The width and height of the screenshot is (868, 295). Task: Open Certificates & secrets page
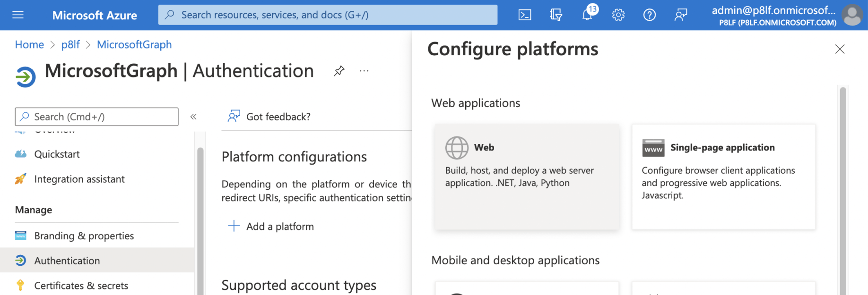point(81,286)
